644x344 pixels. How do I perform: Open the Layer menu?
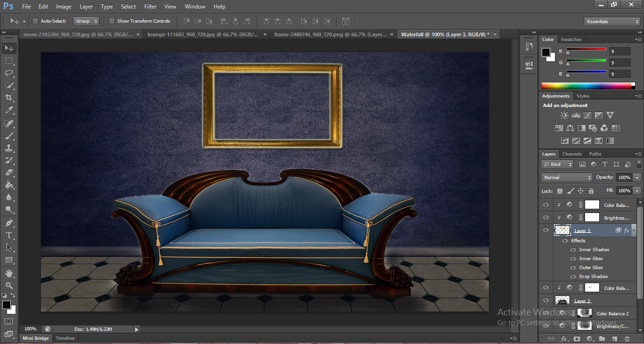(x=86, y=7)
